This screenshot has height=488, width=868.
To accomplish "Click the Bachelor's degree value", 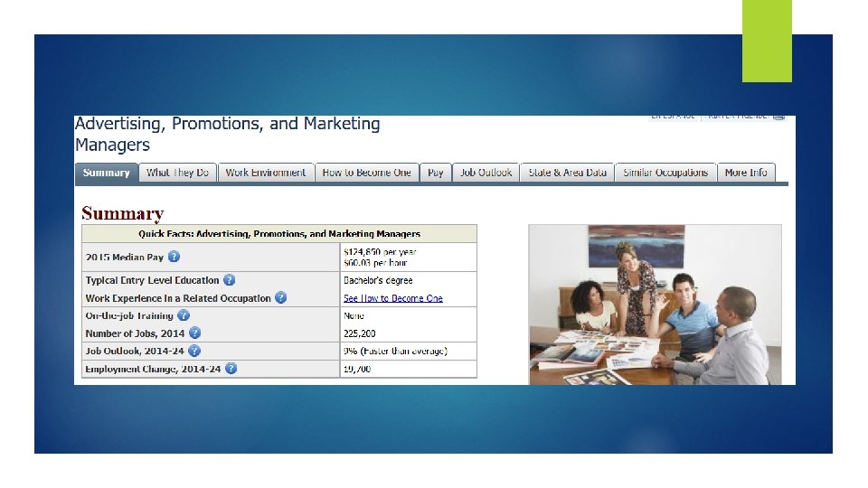I will pyautogui.click(x=378, y=280).
